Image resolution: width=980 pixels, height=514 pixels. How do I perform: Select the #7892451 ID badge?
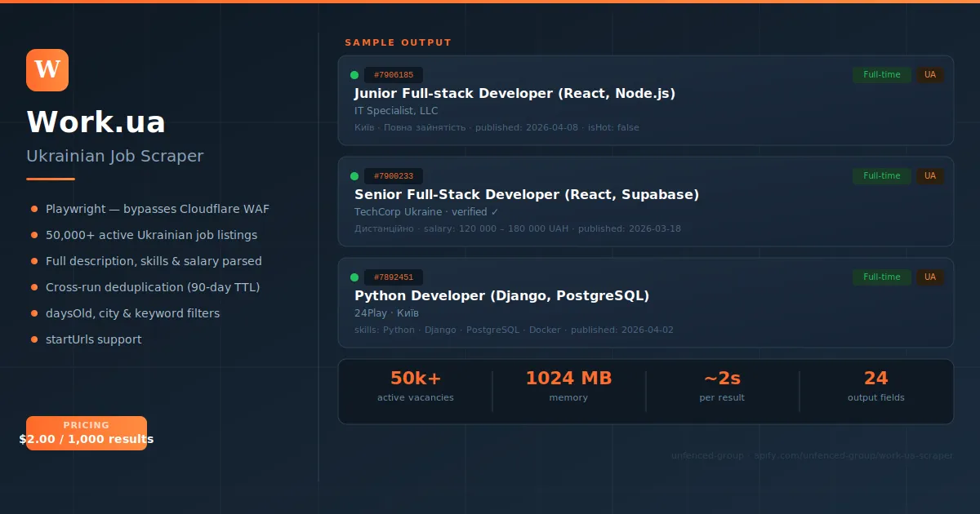click(x=394, y=277)
